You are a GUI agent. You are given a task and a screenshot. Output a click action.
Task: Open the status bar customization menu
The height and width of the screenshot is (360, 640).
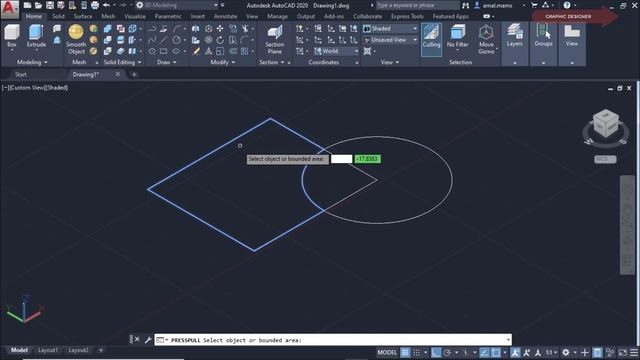click(634, 352)
